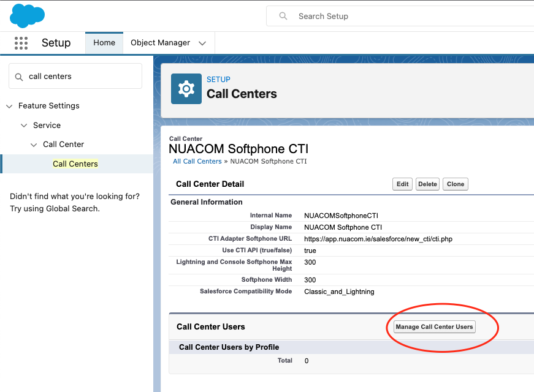The image size is (534, 392).
Task: Click the Use CTI API value true
Action: coord(310,251)
